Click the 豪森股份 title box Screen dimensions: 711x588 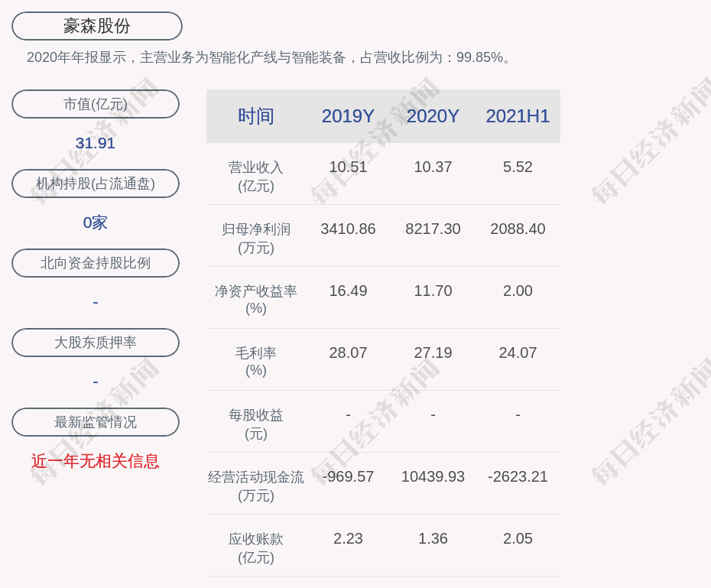click(96, 25)
